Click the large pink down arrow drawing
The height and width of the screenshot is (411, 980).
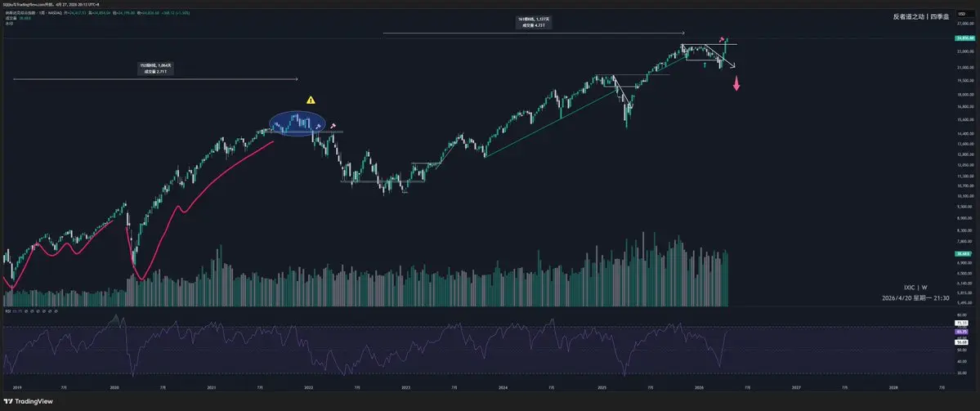coord(736,83)
